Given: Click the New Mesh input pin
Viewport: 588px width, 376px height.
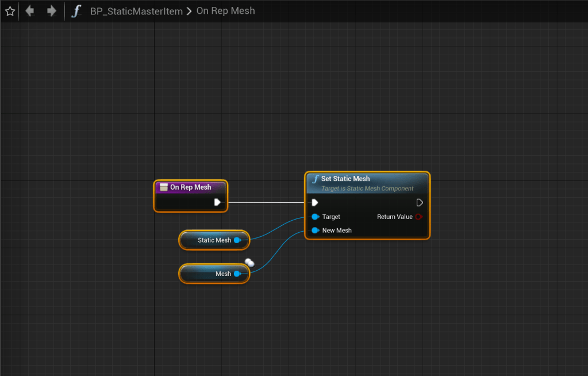Looking at the screenshot, I should click(315, 231).
